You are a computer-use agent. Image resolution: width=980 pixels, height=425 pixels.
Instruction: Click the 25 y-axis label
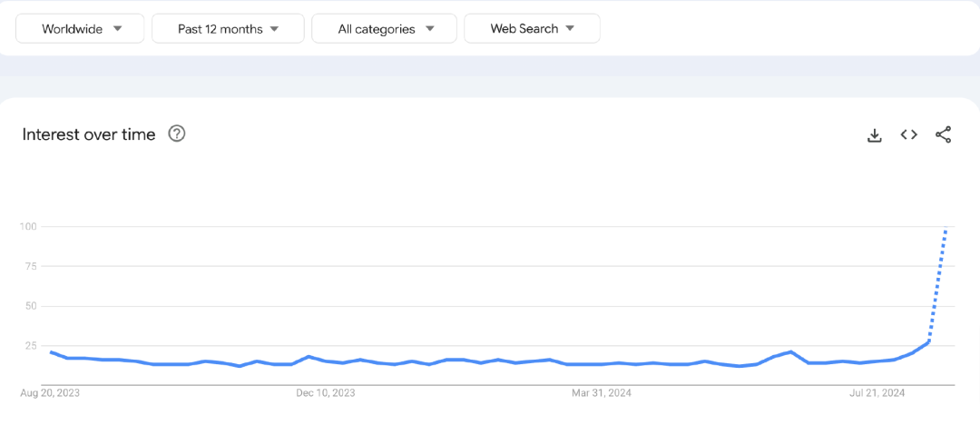[30, 346]
